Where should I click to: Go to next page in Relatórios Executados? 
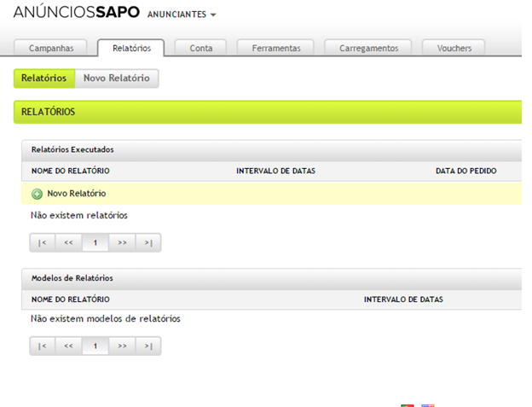[122, 242]
